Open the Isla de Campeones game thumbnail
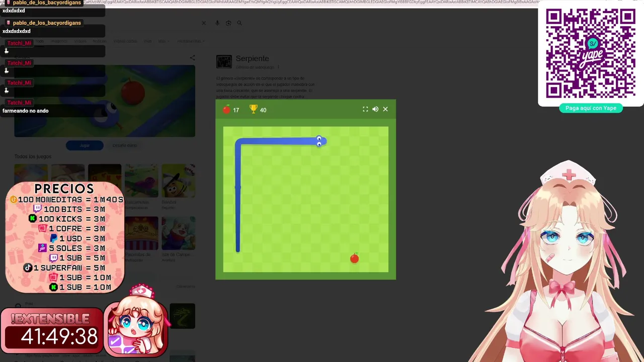The image size is (644, 362). (x=178, y=233)
